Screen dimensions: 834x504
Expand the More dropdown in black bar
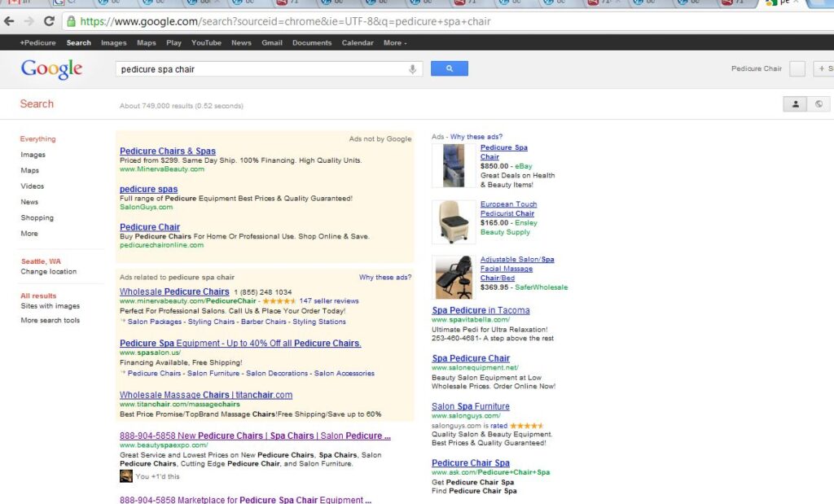395,42
